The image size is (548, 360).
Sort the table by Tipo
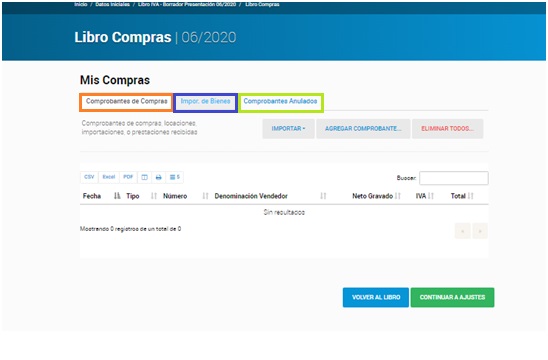(x=133, y=196)
